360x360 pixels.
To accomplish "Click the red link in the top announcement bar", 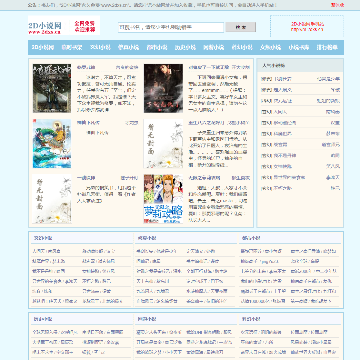I will [x=337, y=5].
